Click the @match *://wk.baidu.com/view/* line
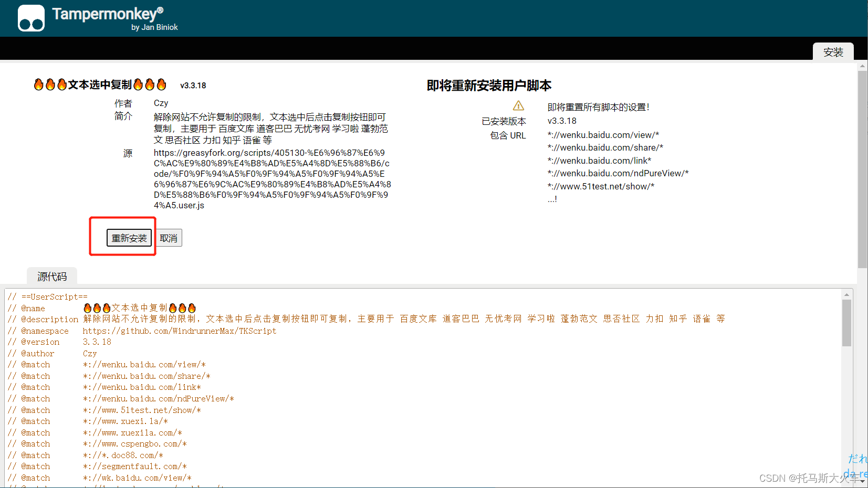Screen dimensions: 868x488 100,478
